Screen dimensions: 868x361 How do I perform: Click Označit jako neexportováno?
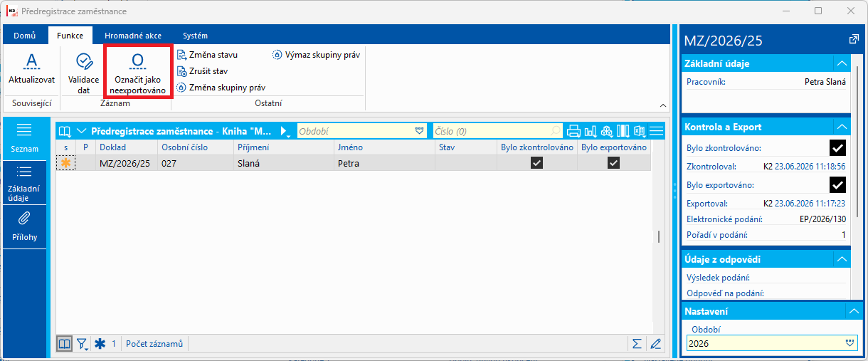point(138,73)
